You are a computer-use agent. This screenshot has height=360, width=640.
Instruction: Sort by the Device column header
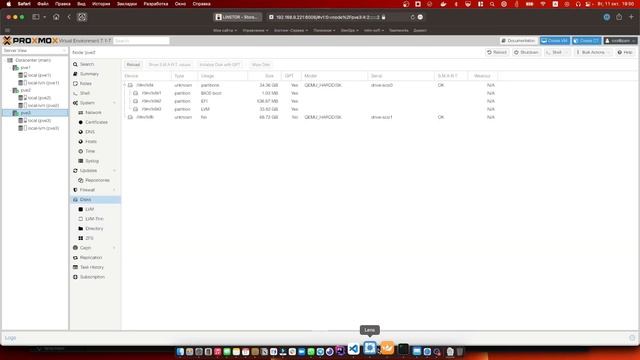[x=147, y=76]
